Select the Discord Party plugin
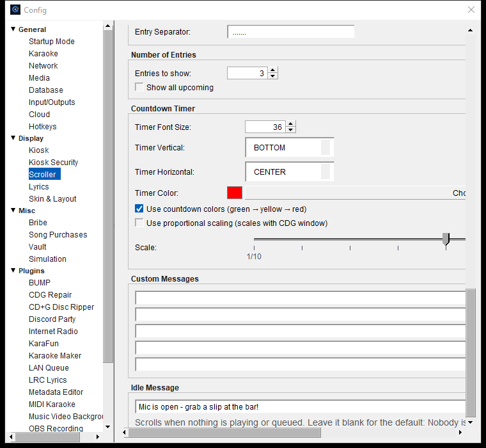The height and width of the screenshot is (448, 486). tap(52, 319)
